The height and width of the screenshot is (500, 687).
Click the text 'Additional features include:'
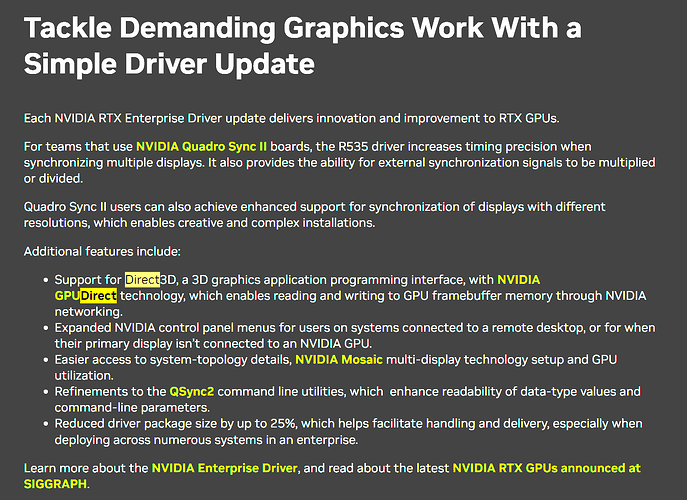[x=102, y=252]
